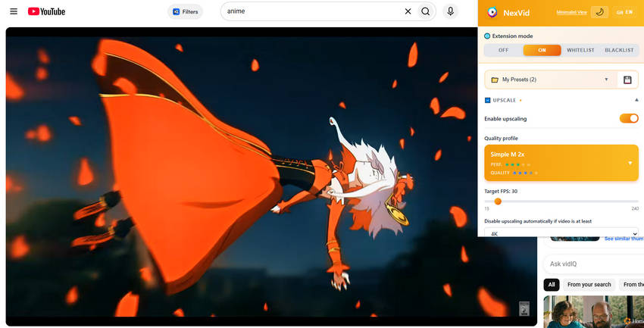Screen dimensions: 644x328
Task: Set extension mode to BLACKLIST
Action: [x=619, y=50]
